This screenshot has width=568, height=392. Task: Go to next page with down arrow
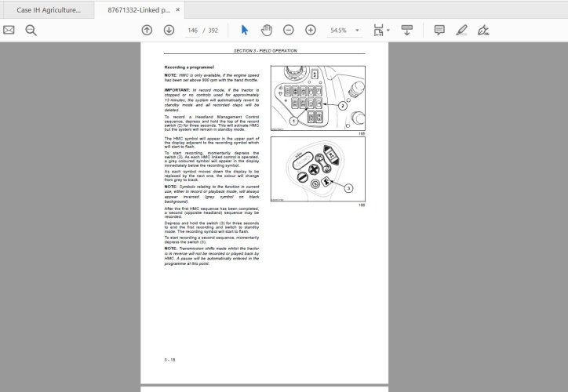tap(169, 30)
